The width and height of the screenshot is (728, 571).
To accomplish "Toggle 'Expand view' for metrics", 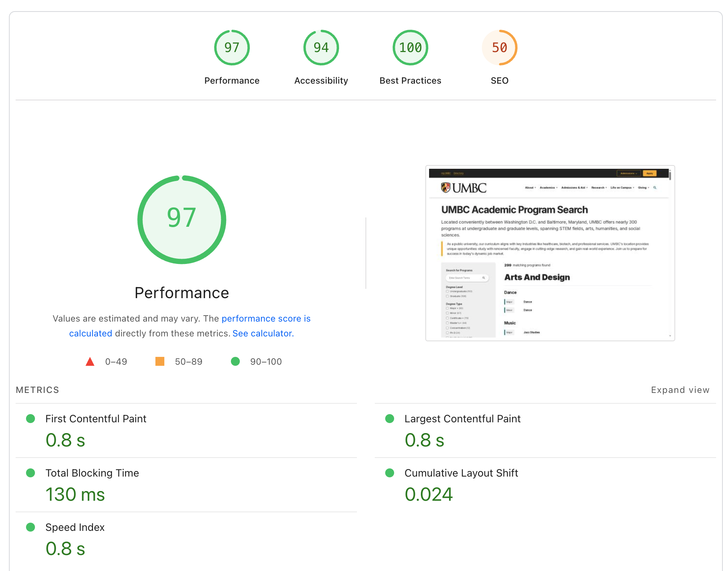I will pyautogui.click(x=680, y=390).
